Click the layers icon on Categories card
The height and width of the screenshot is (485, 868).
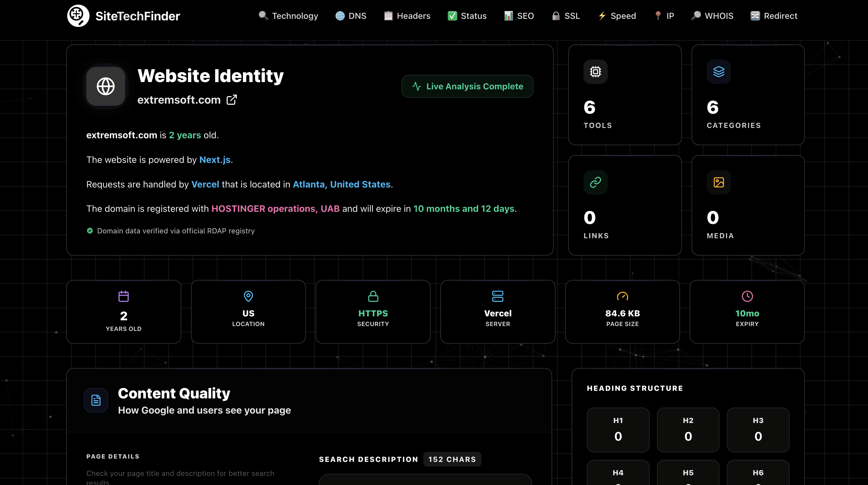[719, 71]
